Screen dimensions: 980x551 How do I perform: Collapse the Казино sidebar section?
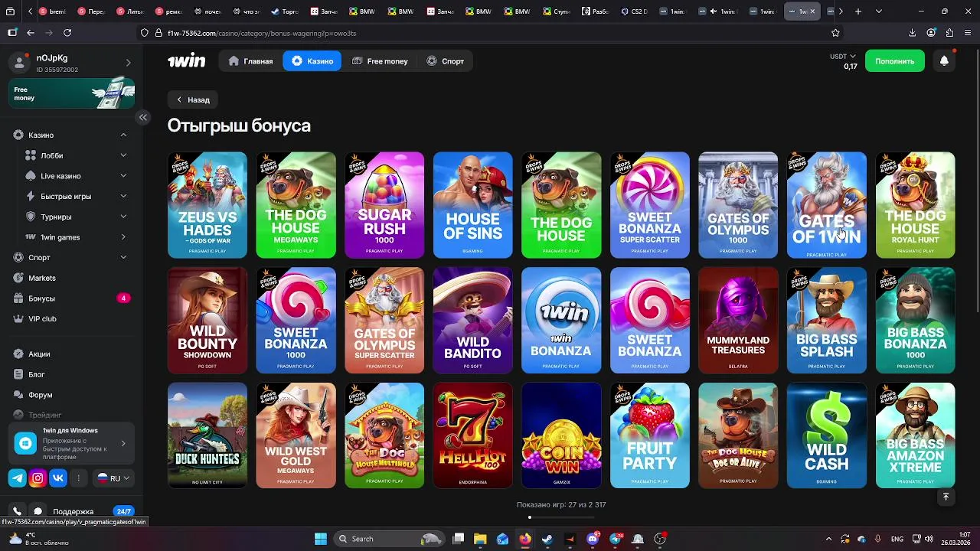click(x=123, y=135)
